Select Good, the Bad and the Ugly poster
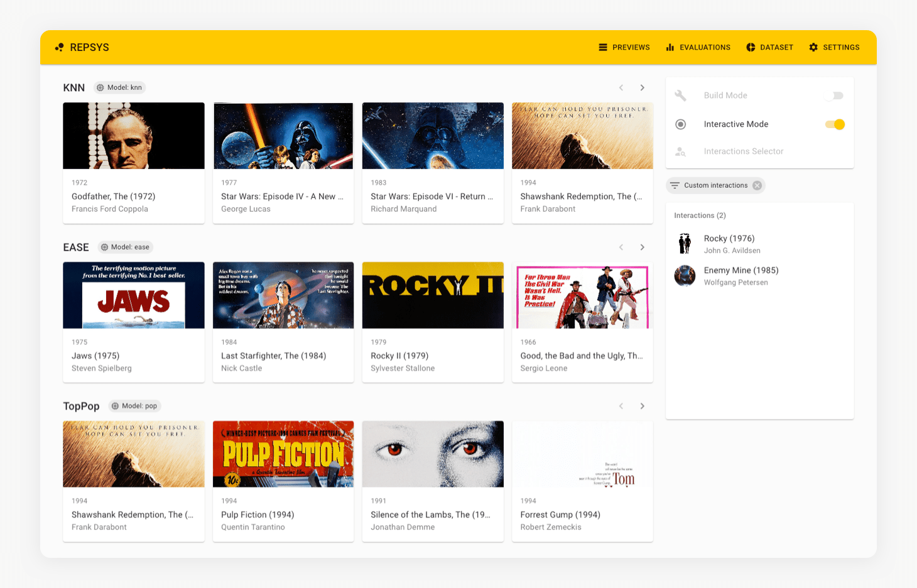This screenshot has width=917, height=588. coord(582,295)
